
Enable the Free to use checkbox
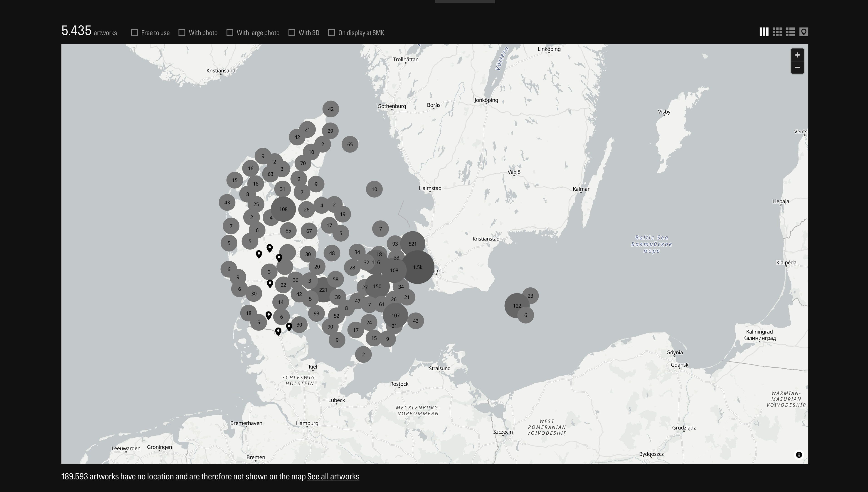(x=134, y=33)
